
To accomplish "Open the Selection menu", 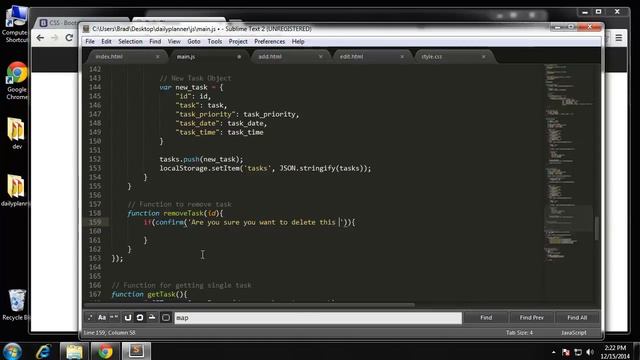I will point(130,41).
